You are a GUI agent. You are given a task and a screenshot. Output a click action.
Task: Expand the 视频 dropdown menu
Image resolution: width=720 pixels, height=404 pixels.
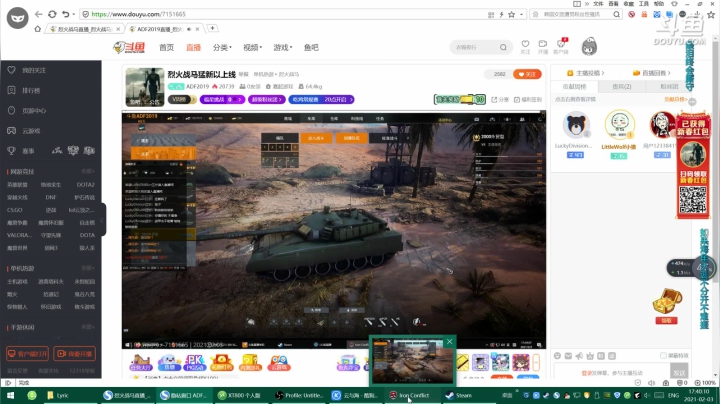253,47
